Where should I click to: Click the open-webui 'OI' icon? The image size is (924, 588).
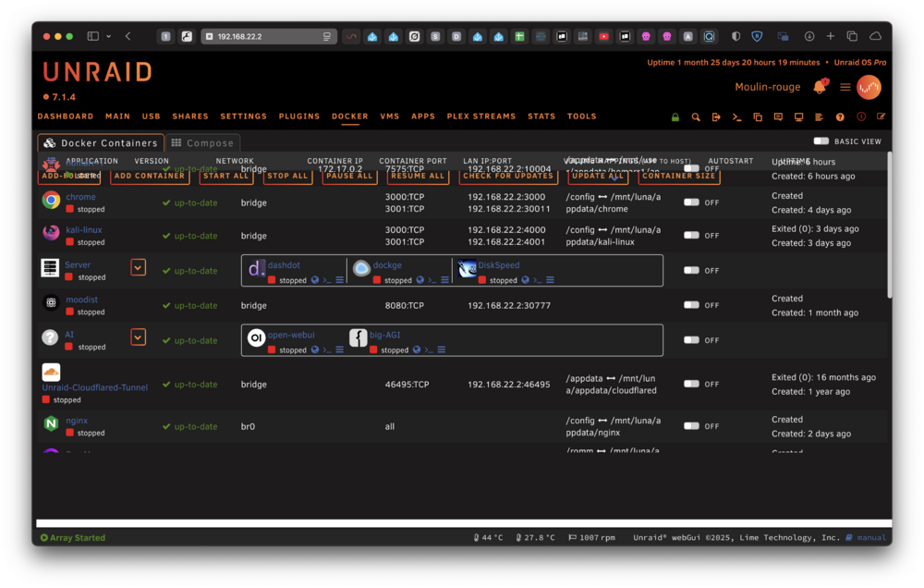[256, 338]
